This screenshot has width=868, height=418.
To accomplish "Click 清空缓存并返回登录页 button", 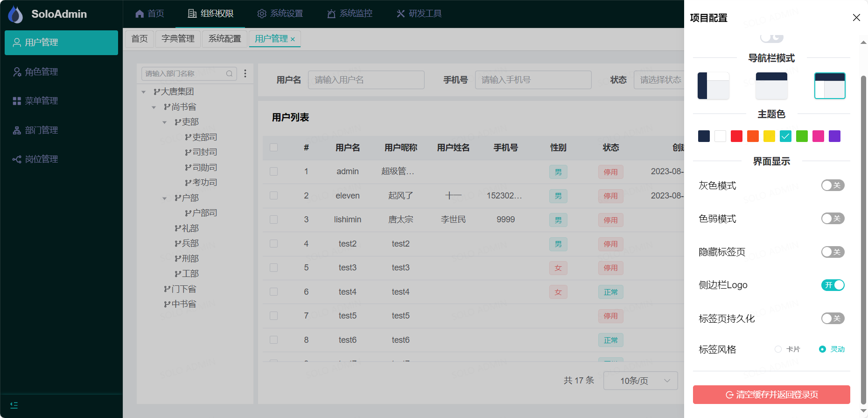I will [x=771, y=395].
